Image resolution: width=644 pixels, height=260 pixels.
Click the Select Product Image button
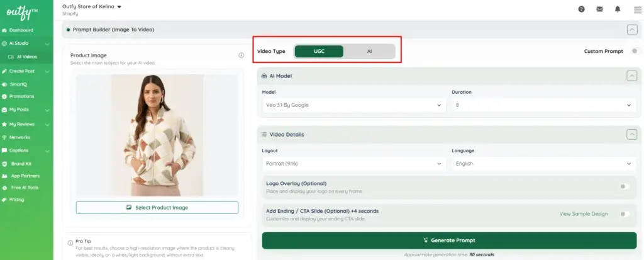coord(157,208)
